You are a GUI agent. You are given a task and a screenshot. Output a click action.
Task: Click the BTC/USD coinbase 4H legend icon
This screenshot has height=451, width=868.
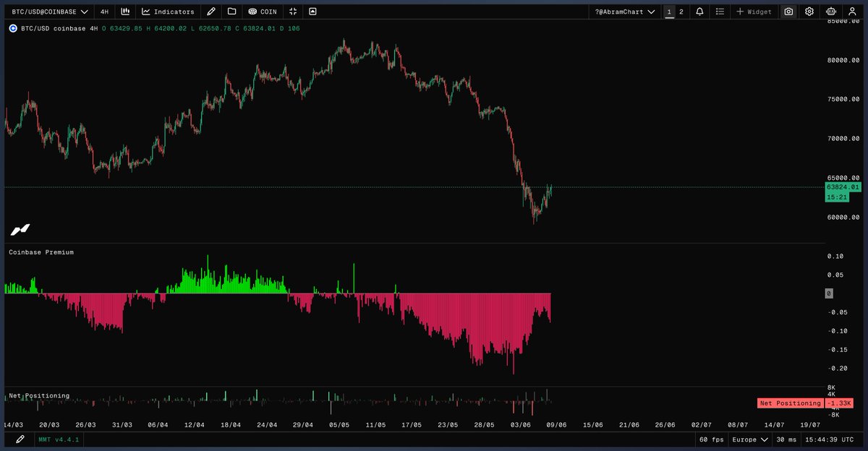(x=13, y=28)
